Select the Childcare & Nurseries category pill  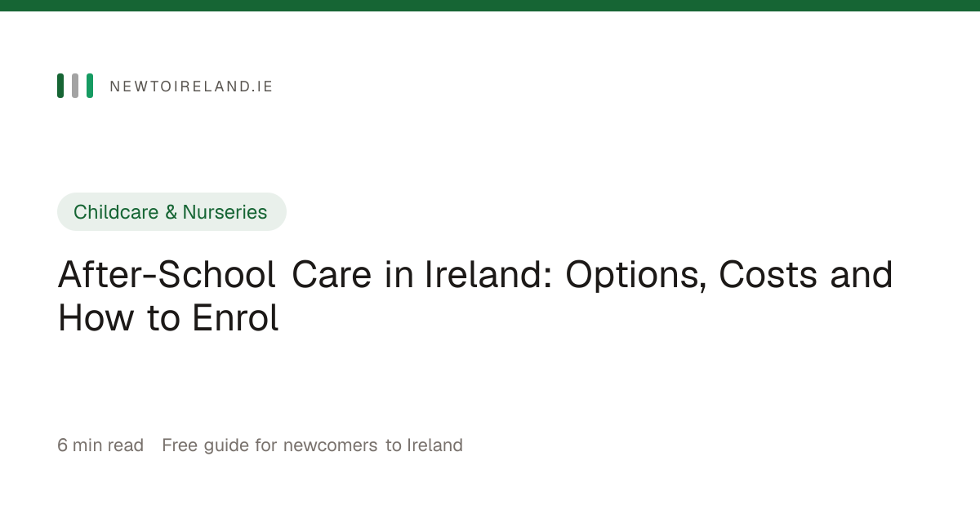(x=171, y=212)
